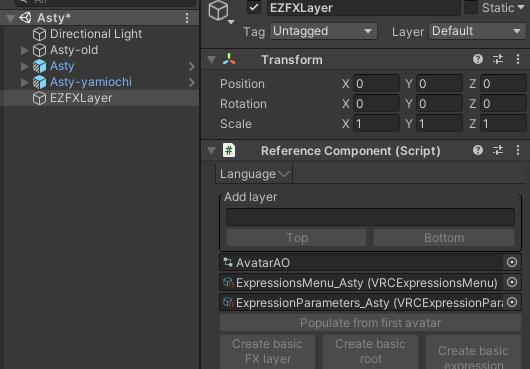The width and height of the screenshot is (530, 369).
Task: Click the ExpressionParameters_Asty asset icon
Action: pyautogui.click(x=228, y=302)
